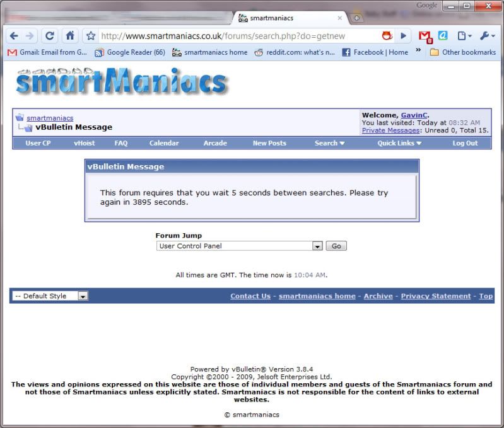
Task: Show more bookmarks via chevron
Action: point(418,50)
